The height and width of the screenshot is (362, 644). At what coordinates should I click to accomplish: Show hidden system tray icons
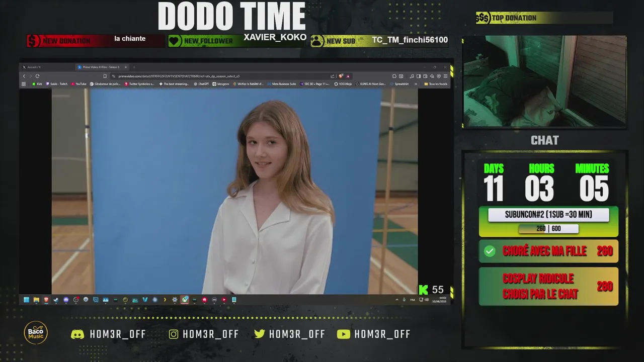[397, 300]
